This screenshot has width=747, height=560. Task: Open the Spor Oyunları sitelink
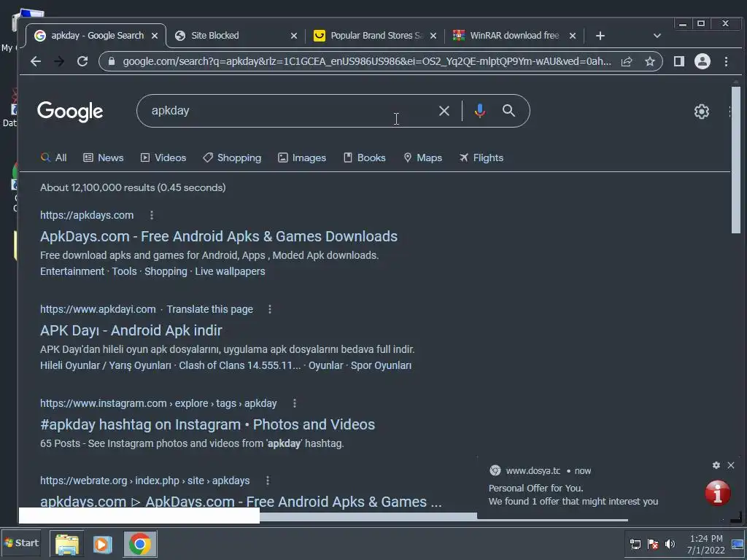pyautogui.click(x=381, y=366)
